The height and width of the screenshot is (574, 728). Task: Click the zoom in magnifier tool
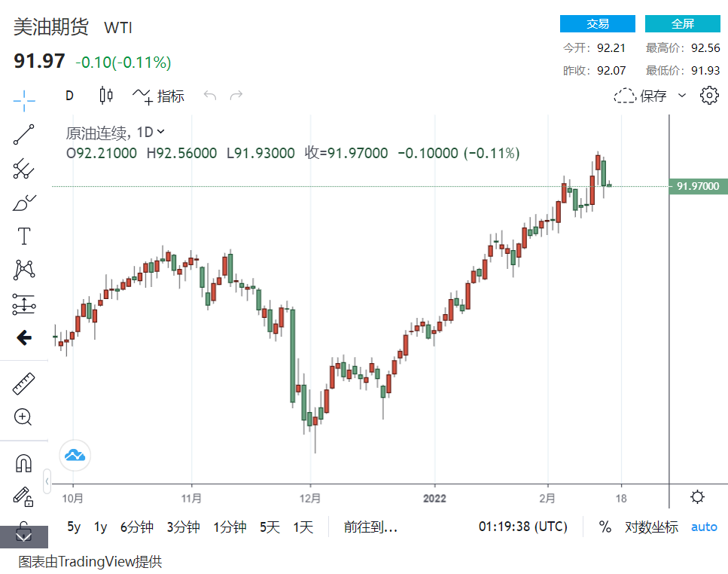(x=24, y=417)
